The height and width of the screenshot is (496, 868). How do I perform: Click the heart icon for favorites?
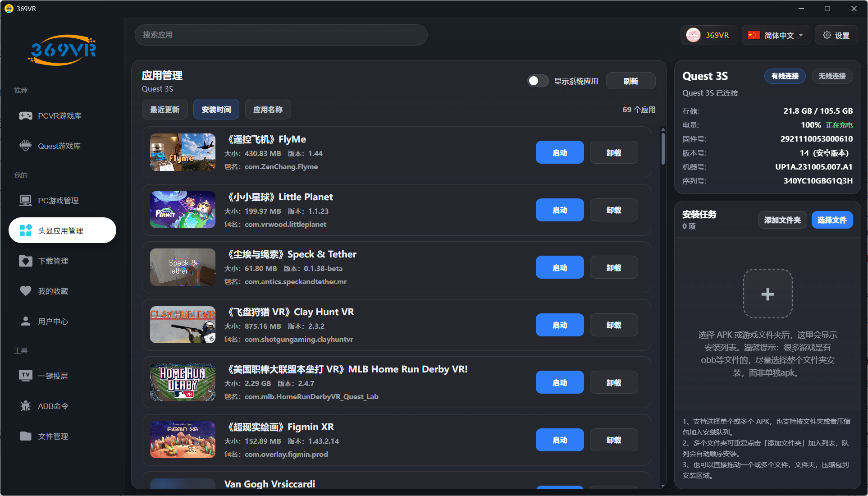(26, 291)
